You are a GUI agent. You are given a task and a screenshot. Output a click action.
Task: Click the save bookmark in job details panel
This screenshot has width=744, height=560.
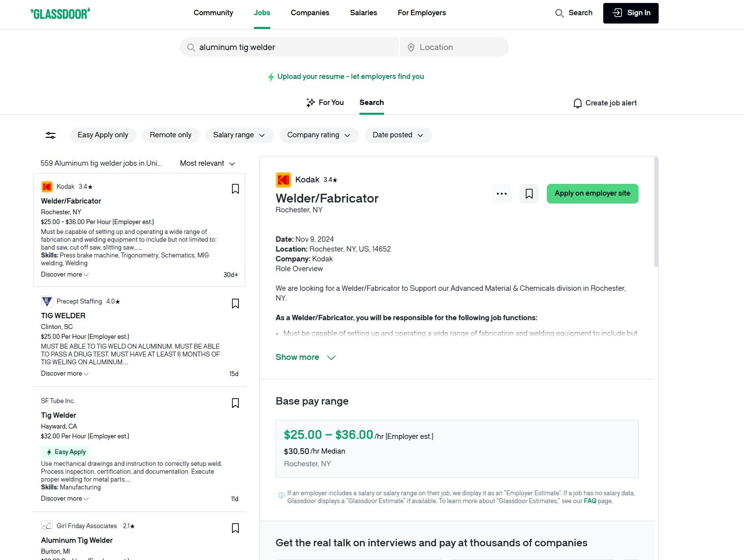[529, 194]
